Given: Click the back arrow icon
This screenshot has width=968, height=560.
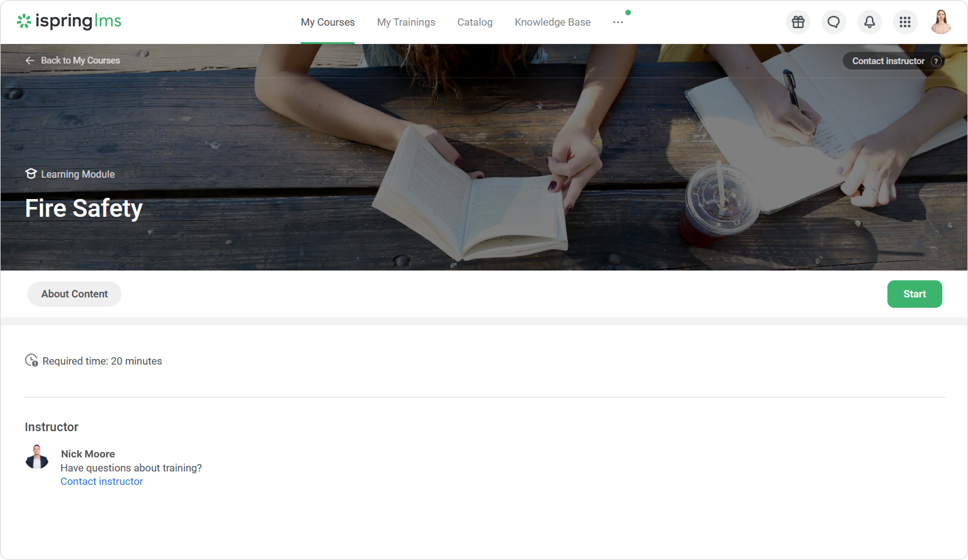Looking at the screenshot, I should coord(30,61).
